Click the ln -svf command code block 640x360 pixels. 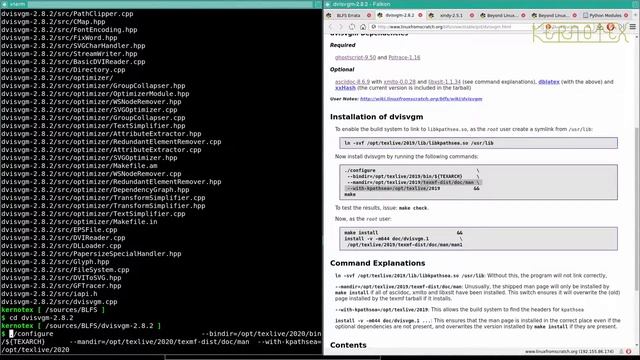478,143
